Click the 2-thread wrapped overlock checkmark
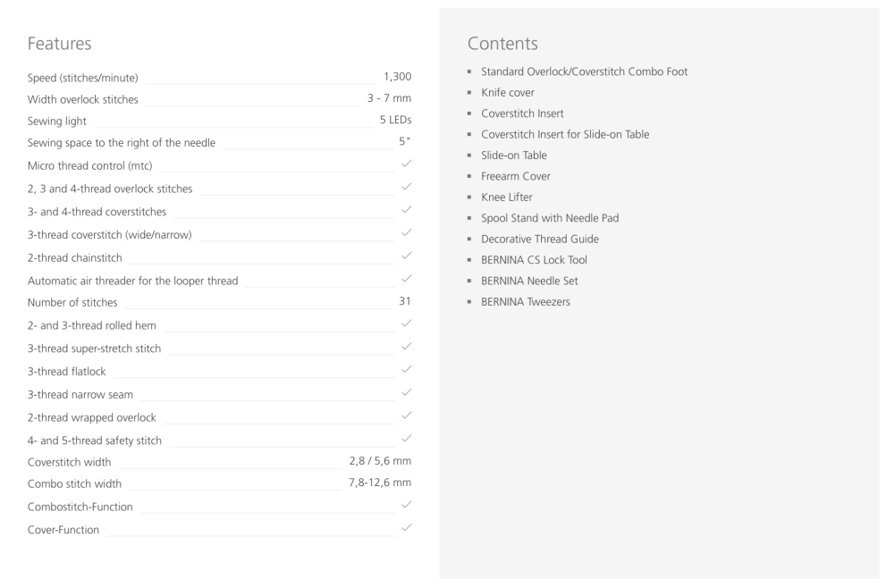 [x=406, y=416]
